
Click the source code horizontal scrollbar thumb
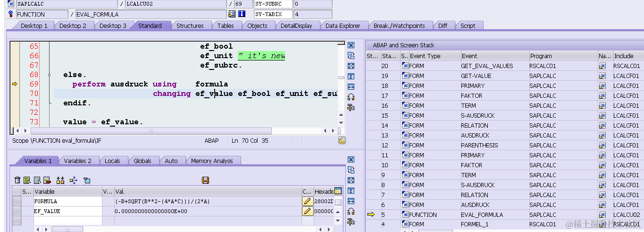tap(151, 130)
